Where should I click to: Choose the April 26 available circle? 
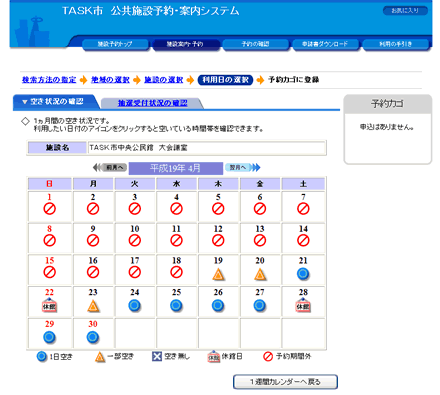218,306
